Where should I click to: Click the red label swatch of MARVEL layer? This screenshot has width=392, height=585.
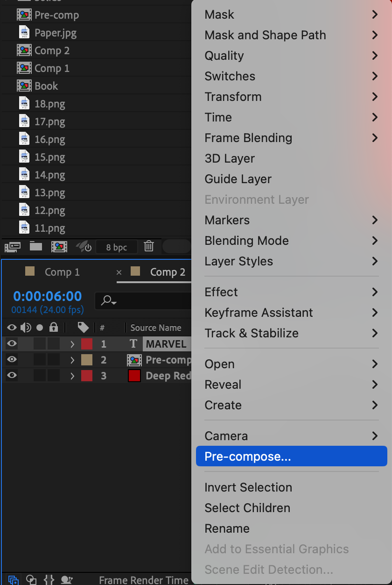[x=87, y=344]
